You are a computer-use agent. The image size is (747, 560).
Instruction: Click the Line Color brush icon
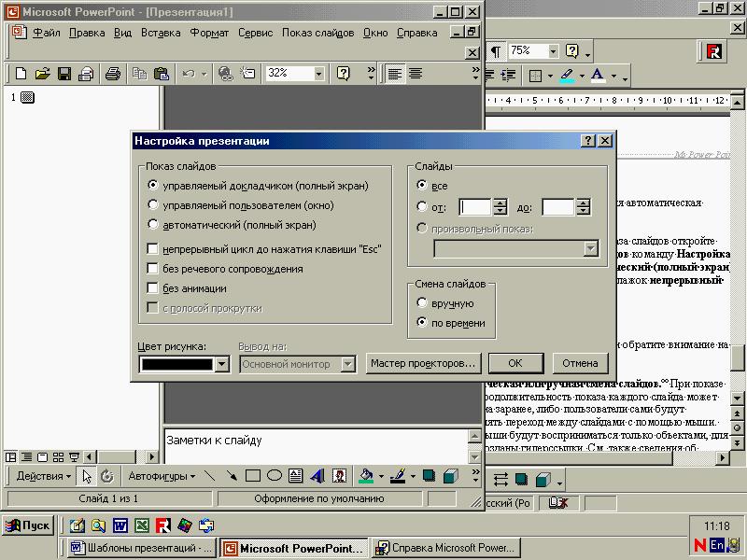[398, 476]
